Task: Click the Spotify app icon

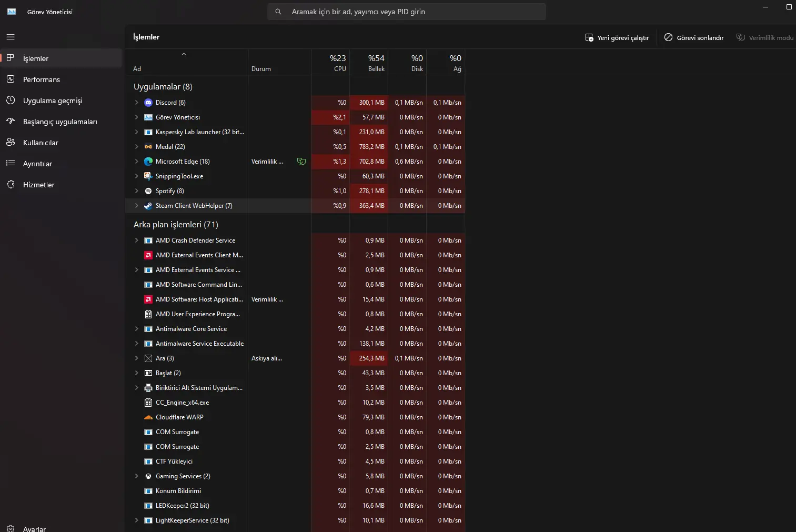Action: (148, 191)
